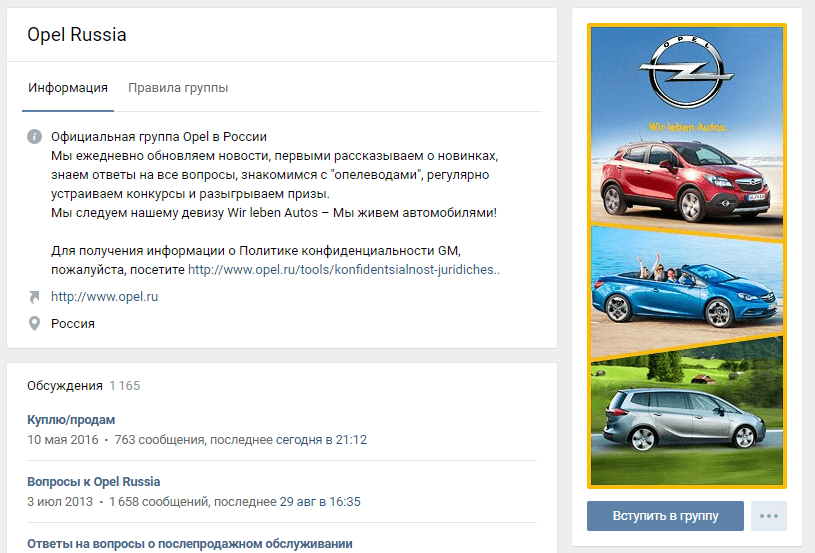Viewport: 815px width, 553px height.
Task: Open the privacy policy konfidentsialnost link
Action: pyautogui.click(x=344, y=270)
